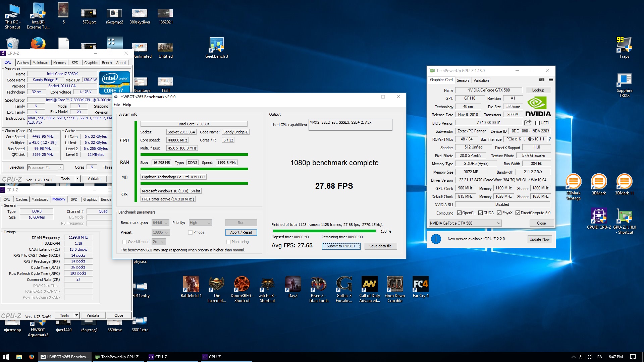Click the Abort / Reset button
This screenshot has height=362, width=644.
(x=241, y=232)
